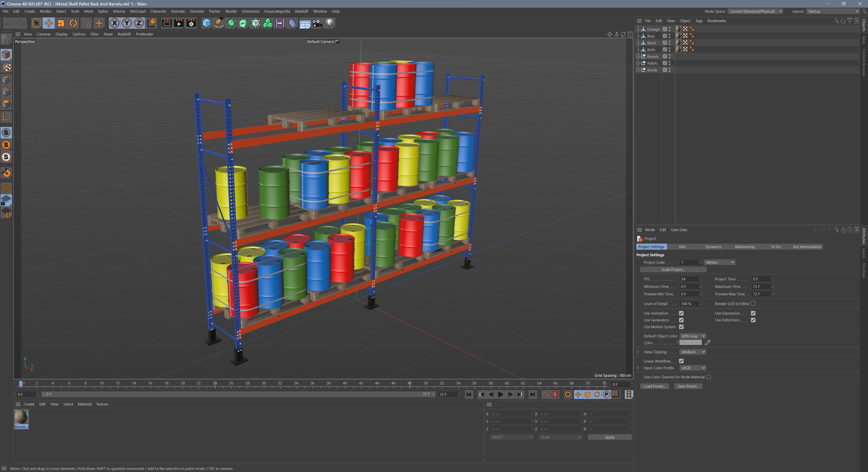Enable Axis mode in left palette
This screenshot has height=472, width=868.
(6, 117)
